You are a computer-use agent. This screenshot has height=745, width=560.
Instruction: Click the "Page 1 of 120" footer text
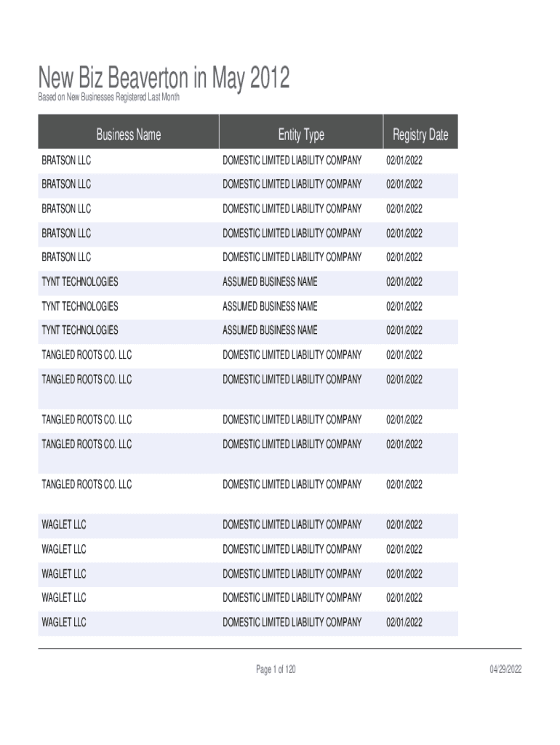(x=276, y=670)
